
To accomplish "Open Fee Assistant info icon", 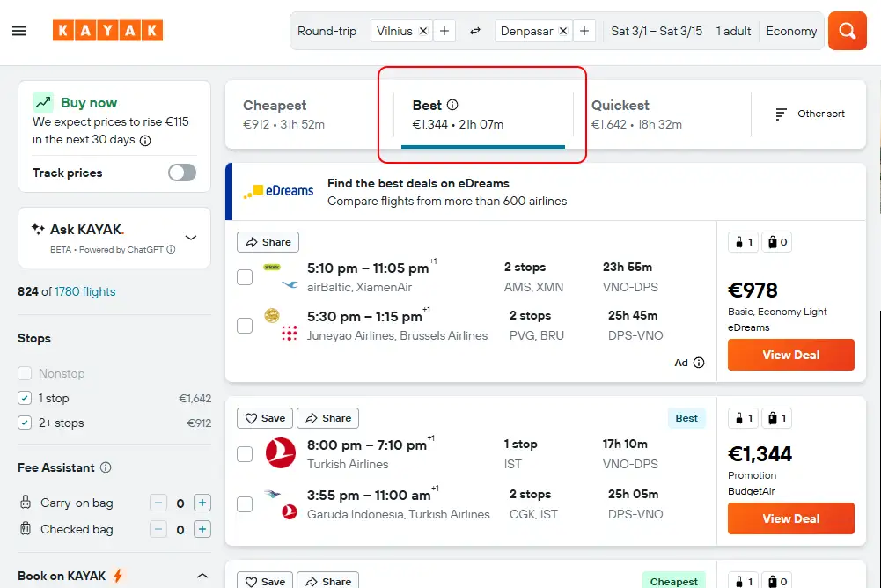I will click(x=106, y=467).
